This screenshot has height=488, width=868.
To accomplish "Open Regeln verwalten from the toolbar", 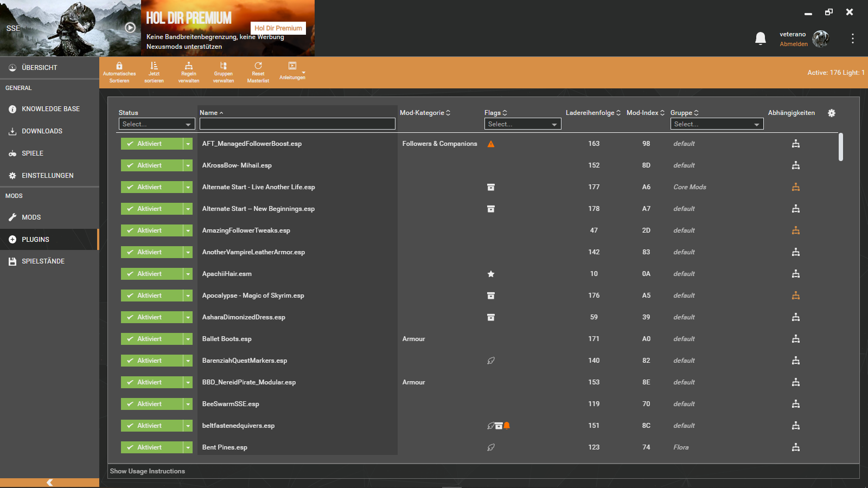I will [189, 66].
